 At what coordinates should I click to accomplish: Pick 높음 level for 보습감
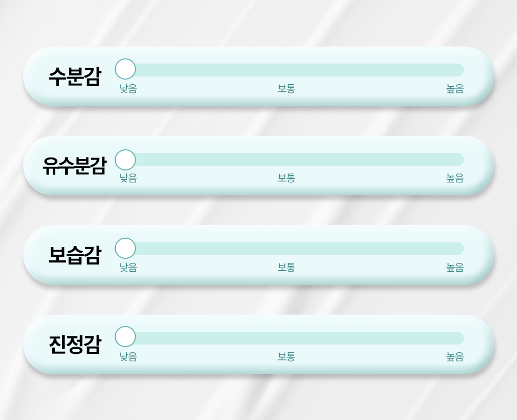455,268
